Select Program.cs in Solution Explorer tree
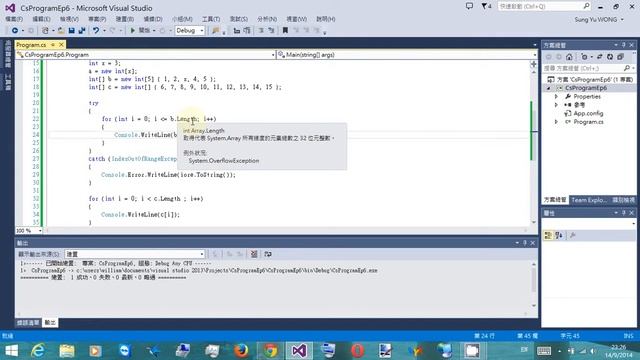This screenshot has height=360, width=640. point(588,122)
